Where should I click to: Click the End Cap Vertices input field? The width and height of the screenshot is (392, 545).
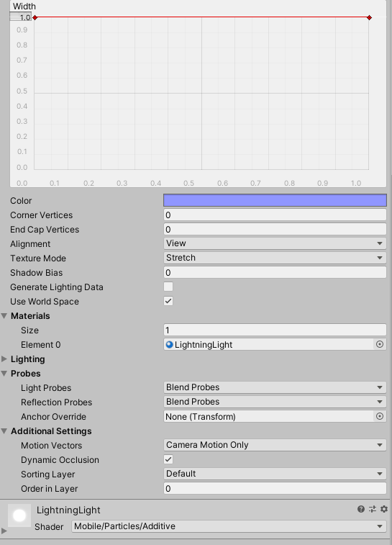tap(275, 229)
